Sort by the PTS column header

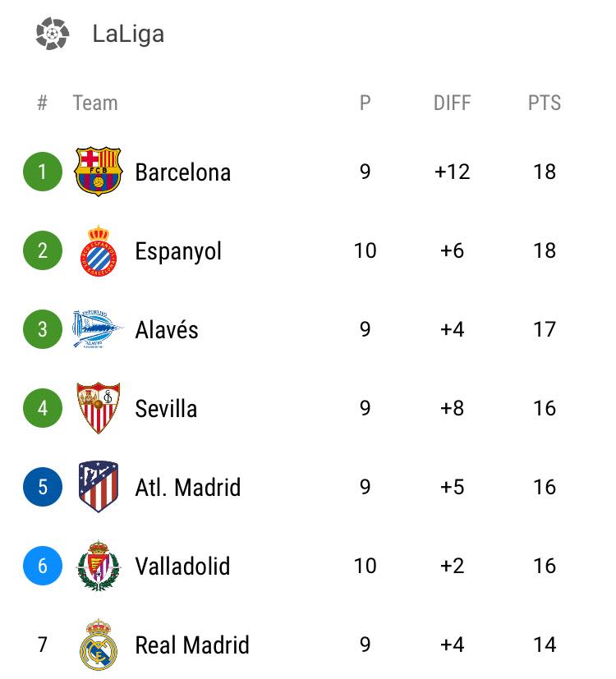544,103
